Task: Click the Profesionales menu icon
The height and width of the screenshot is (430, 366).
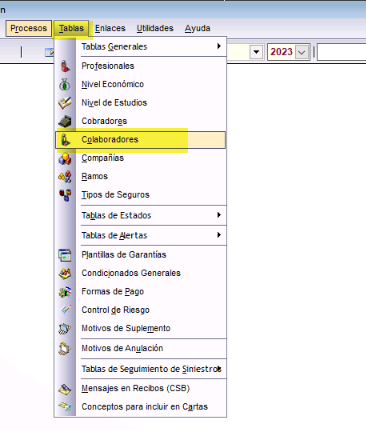Action: click(x=65, y=66)
